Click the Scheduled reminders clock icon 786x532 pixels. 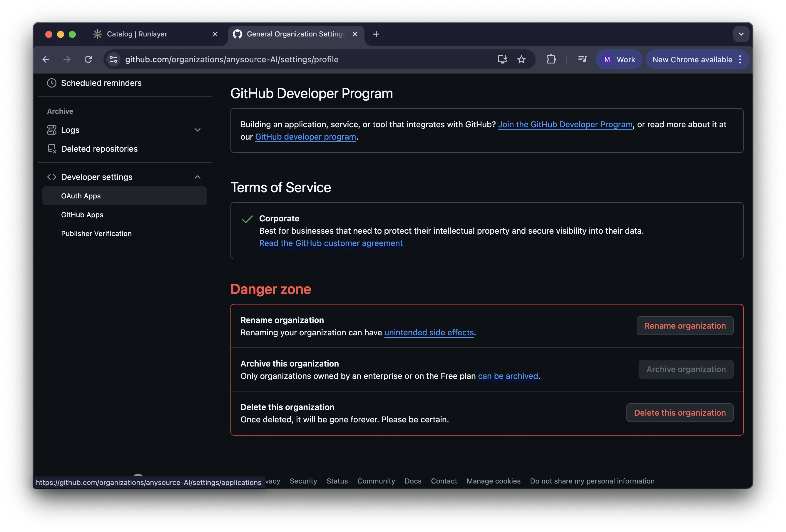pos(52,83)
